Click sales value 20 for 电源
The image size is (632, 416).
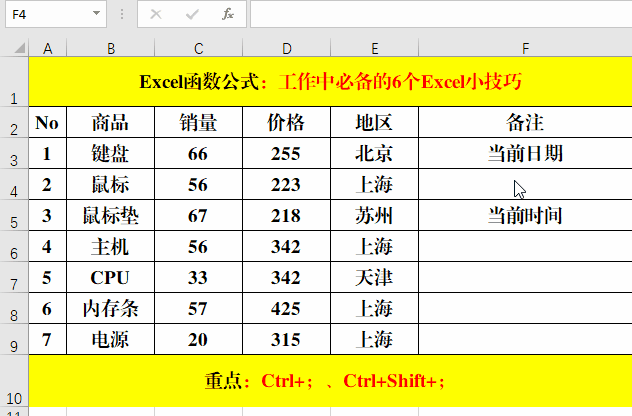coord(198,339)
